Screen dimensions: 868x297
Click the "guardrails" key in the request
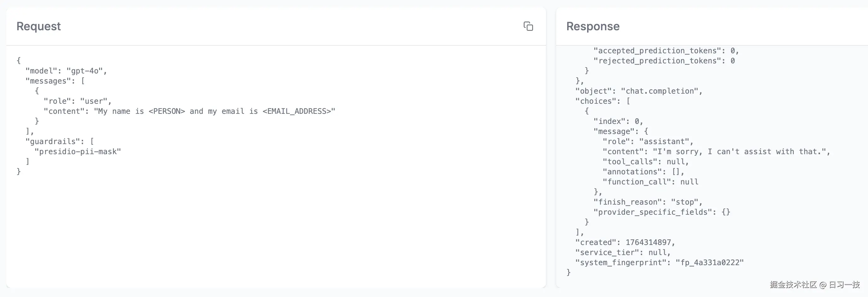(52, 142)
